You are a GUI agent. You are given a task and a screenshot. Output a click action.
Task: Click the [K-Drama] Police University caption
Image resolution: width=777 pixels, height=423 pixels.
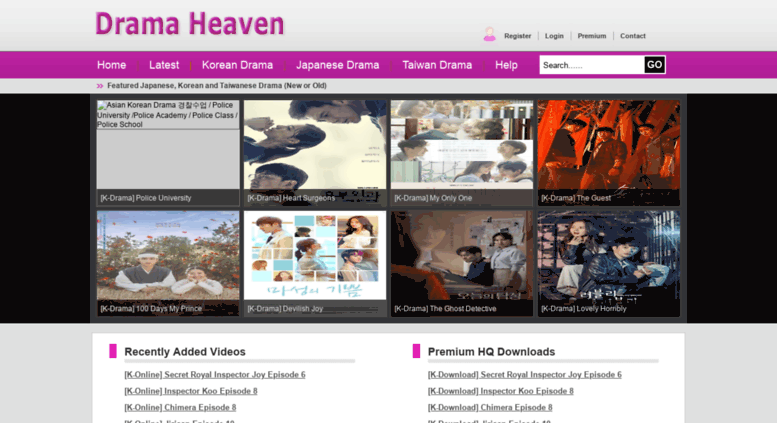click(x=146, y=198)
